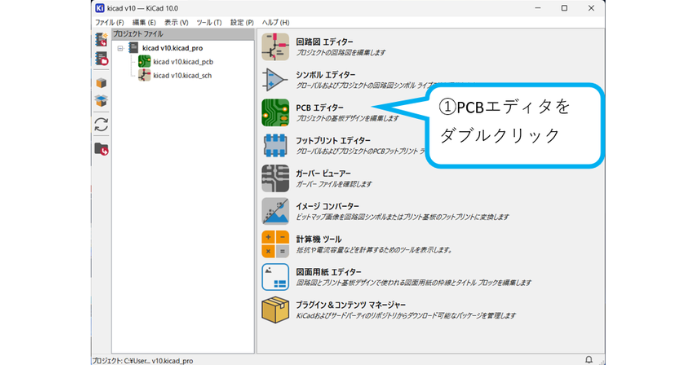Image resolution: width=698 pixels, height=365 pixels.
Task: Open the drawing sheet editor (図面用紙 エディター) icon
Action: coord(275,277)
